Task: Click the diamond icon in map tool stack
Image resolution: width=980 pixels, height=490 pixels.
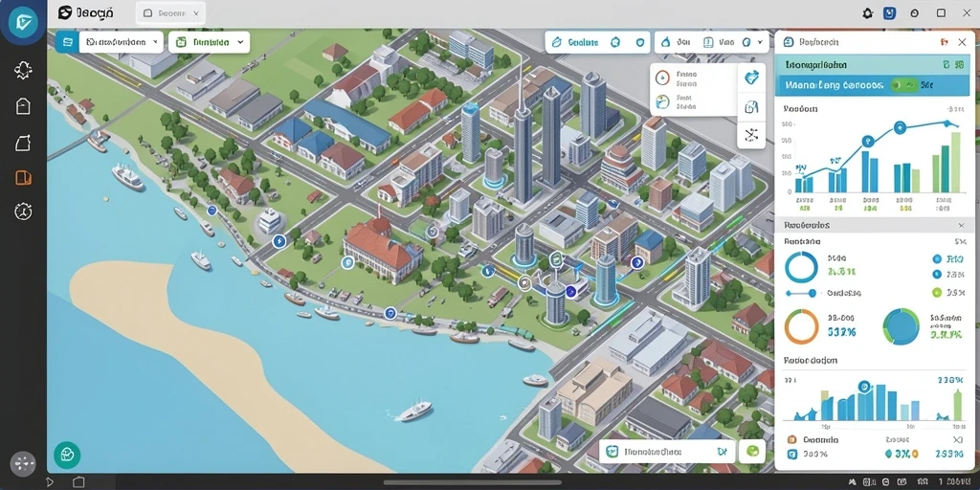Action: 752,78
